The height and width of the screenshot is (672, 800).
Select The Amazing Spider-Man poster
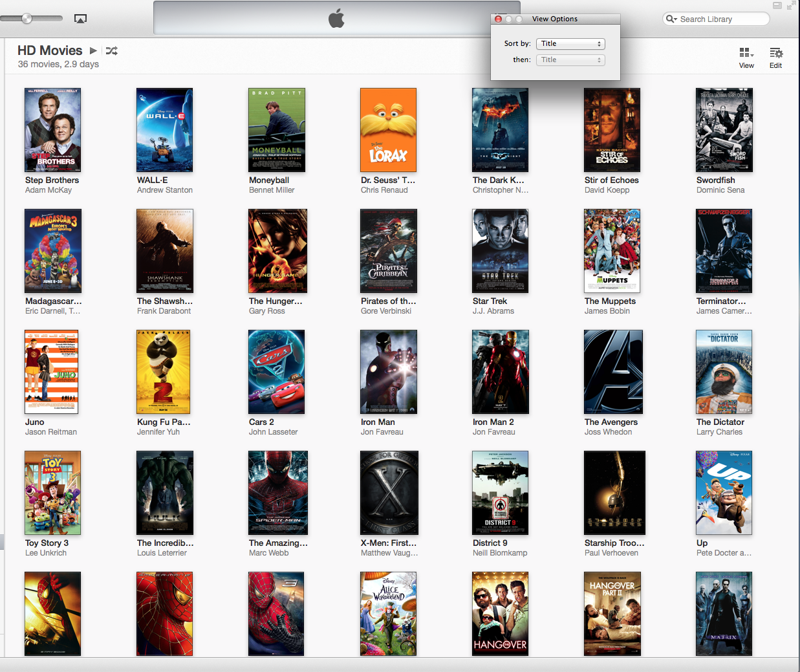(278, 493)
